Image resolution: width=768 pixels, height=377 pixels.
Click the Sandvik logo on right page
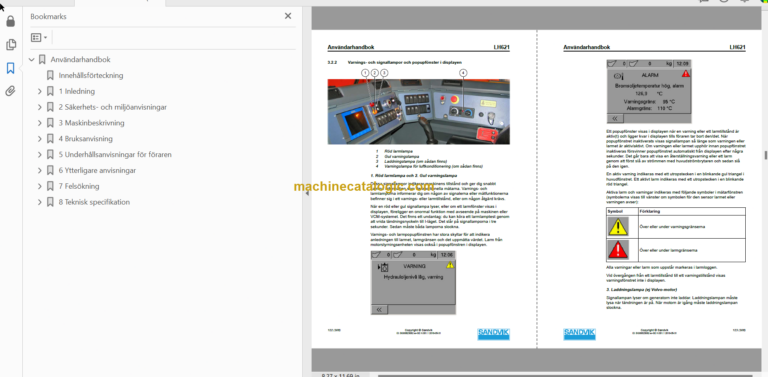579,334
